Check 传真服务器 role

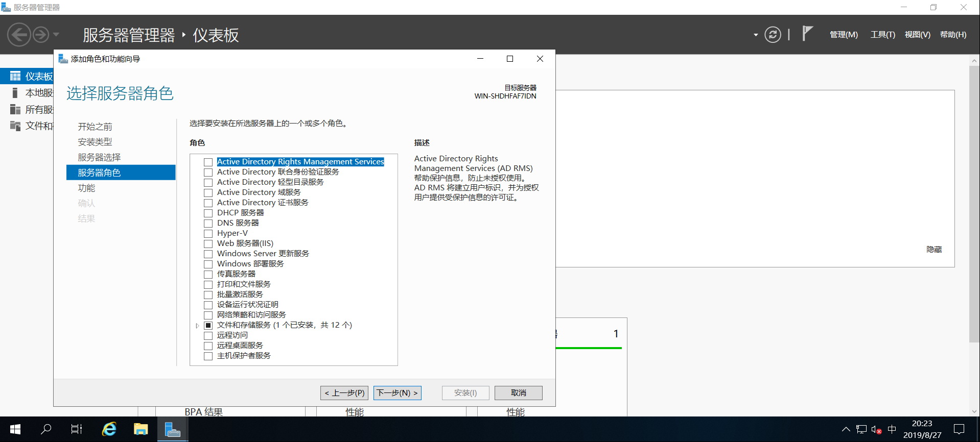(208, 275)
